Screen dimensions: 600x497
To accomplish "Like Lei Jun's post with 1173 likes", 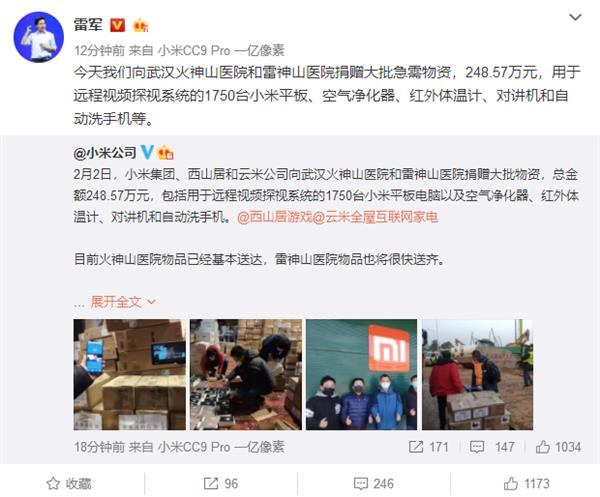I will click(x=526, y=484).
